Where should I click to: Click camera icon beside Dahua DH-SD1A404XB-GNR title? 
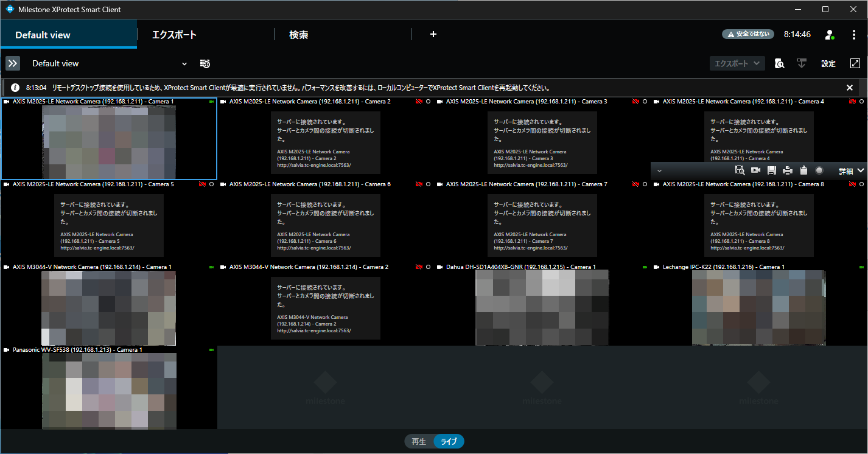coord(440,267)
